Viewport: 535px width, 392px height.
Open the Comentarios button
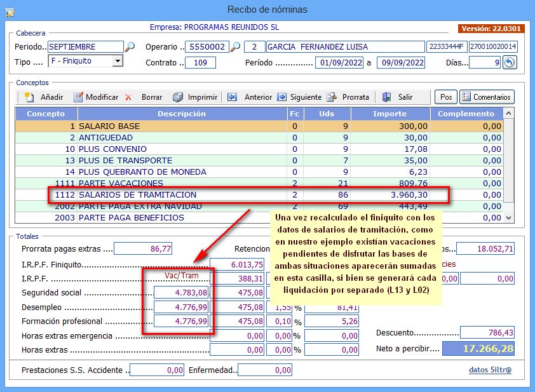coord(487,97)
